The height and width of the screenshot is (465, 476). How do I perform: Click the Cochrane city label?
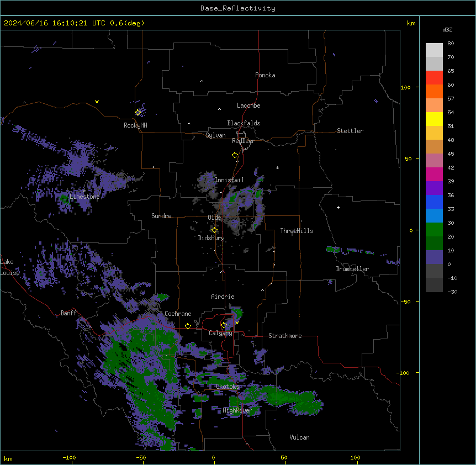pyautogui.click(x=178, y=314)
